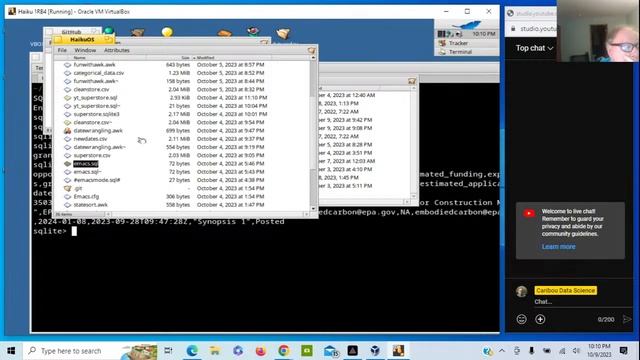Click the yellow HaikuOS window title tab
This screenshot has width=640, height=360.
(82, 40)
